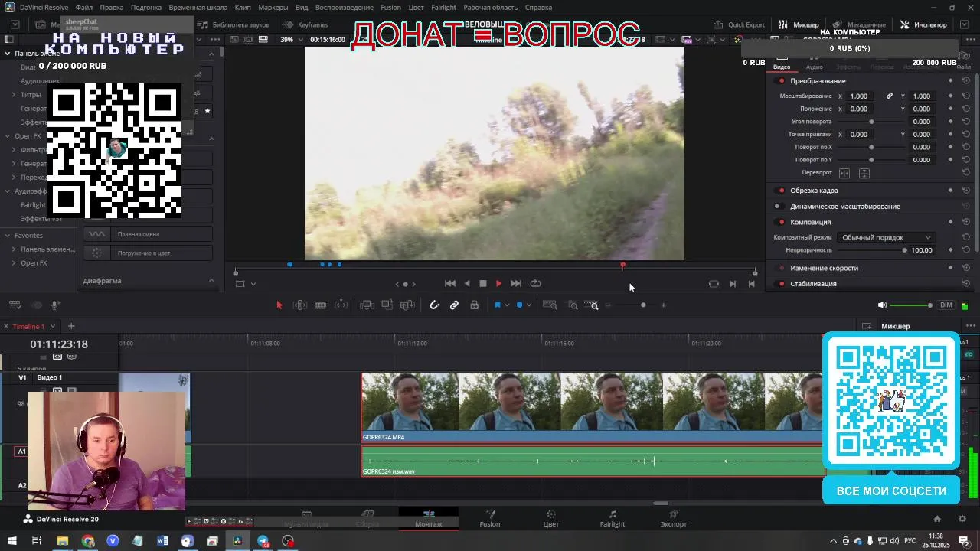Click the overwrite clip icon
Image resolution: width=980 pixels, height=551 pixels.
click(x=387, y=305)
